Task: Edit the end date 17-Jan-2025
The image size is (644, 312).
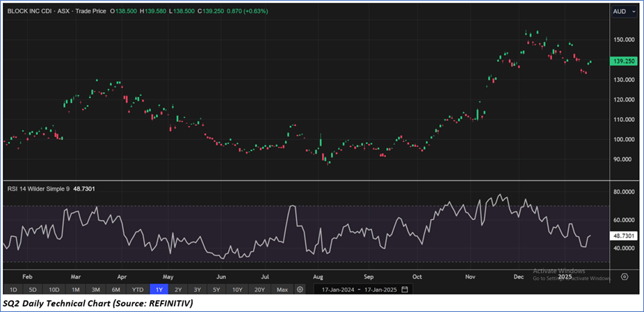Action: (380, 290)
